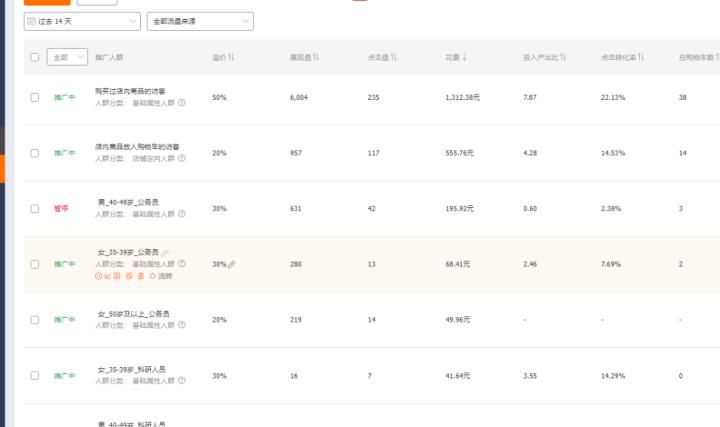
Task: Click orange trash delete icon in highlighted row
Action: coord(141,276)
